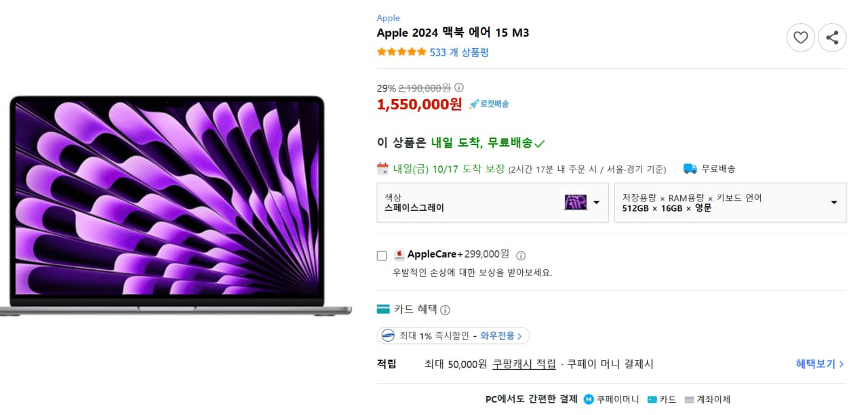The width and height of the screenshot is (868, 415).
Task: Open the 533 개 상품평 reviews link
Action: (459, 52)
